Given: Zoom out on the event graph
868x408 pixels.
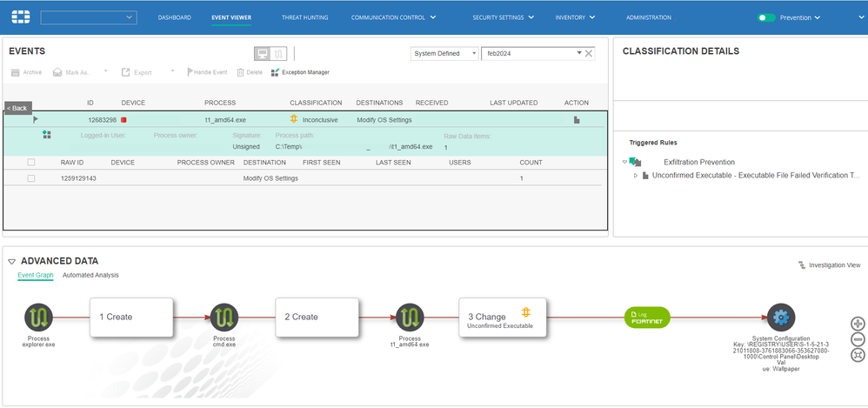Looking at the screenshot, I should [x=858, y=339].
